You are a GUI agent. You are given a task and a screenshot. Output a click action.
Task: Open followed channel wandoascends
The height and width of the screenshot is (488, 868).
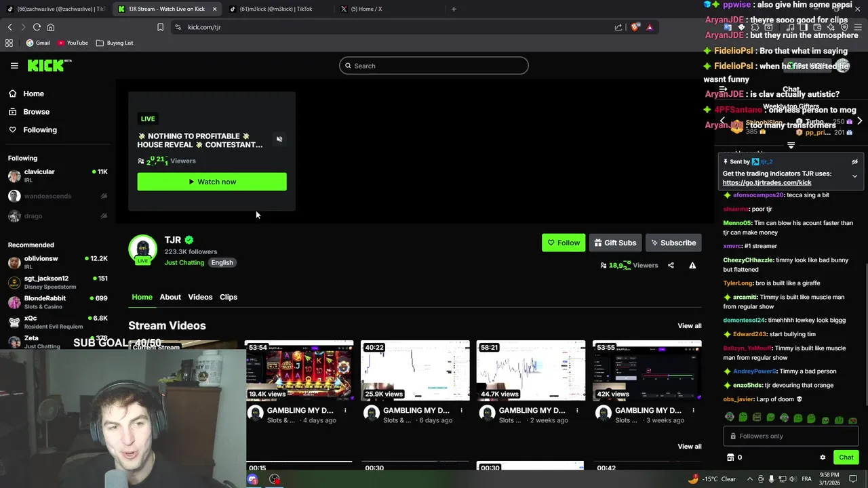[58, 196]
